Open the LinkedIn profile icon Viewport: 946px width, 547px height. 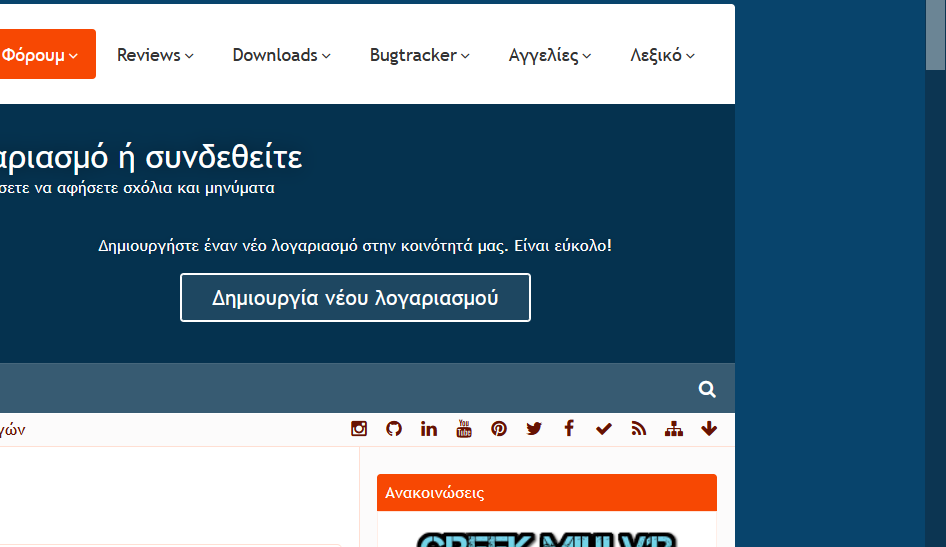pyautogui.click(x=429, y=429)
